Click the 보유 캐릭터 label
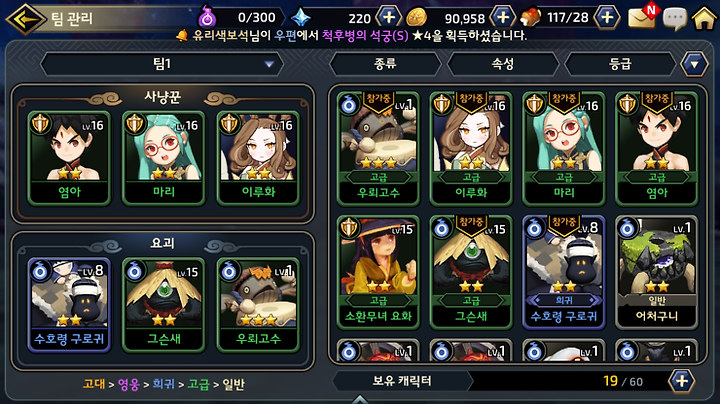 [402, 381]
